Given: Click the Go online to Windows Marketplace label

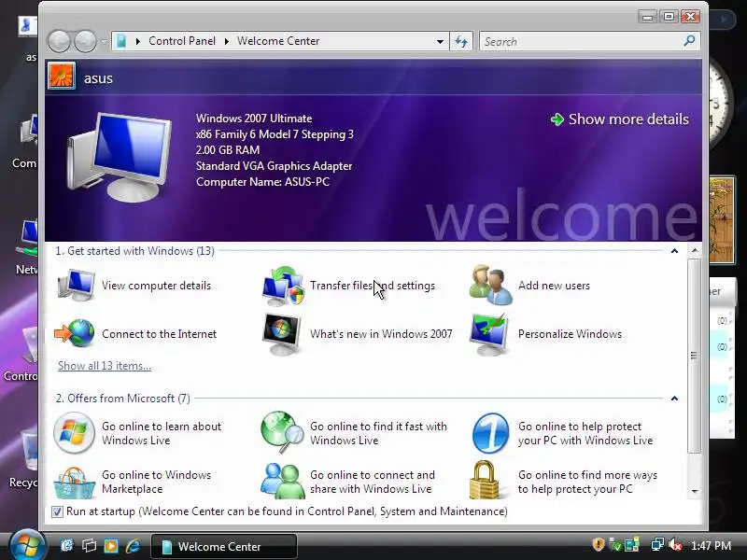Looking at the screenshot, I should pyautogui.click(x=156, y=482).
